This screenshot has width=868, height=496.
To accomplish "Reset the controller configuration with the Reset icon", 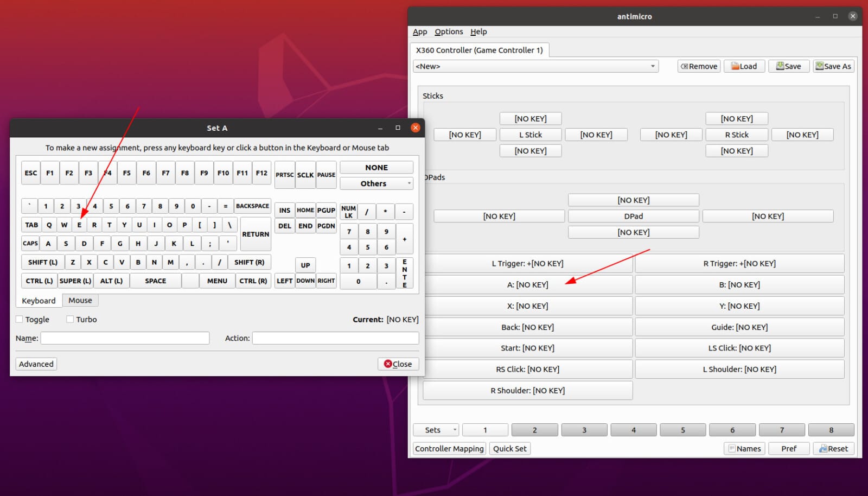I will (834, 448).
